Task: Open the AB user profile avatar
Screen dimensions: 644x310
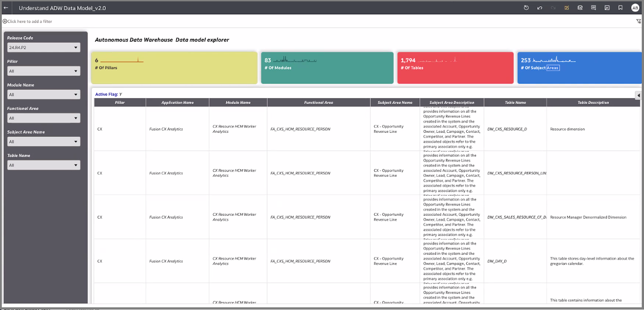Action: click(x=635, y=8)
